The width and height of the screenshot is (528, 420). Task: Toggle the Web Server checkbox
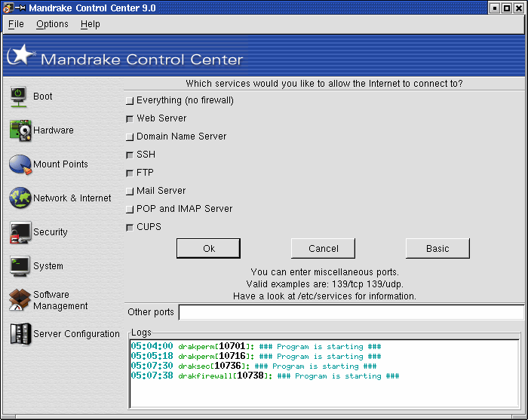(130, 119)
